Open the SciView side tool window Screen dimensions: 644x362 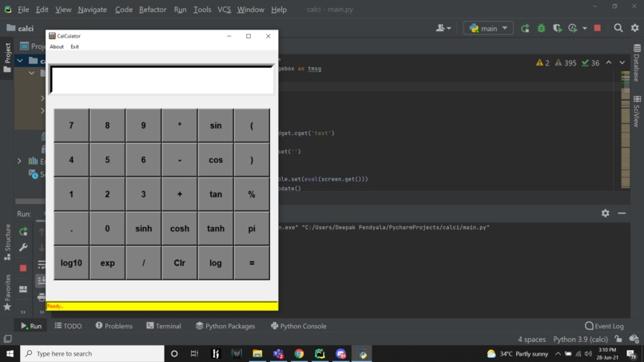coord(637,111)
